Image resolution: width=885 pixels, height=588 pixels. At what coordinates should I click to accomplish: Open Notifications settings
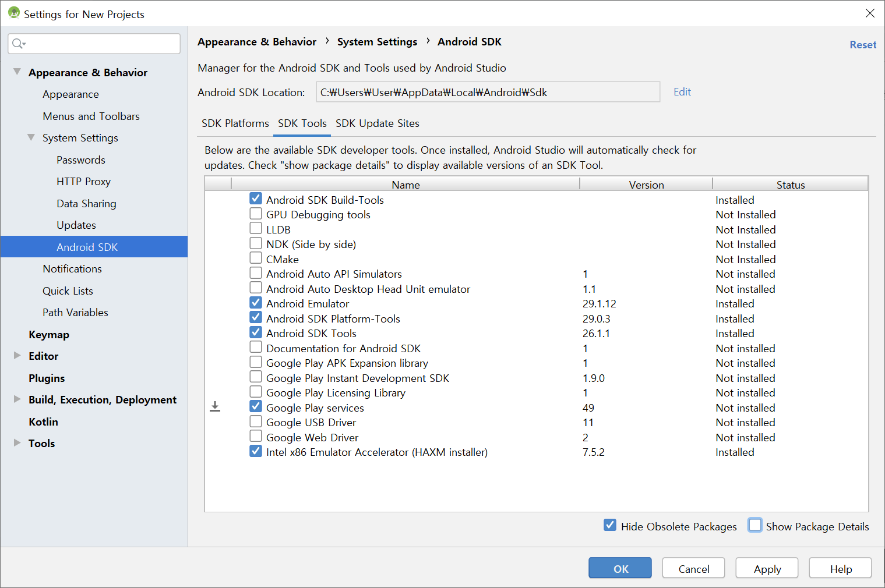(x=72, y=269)
